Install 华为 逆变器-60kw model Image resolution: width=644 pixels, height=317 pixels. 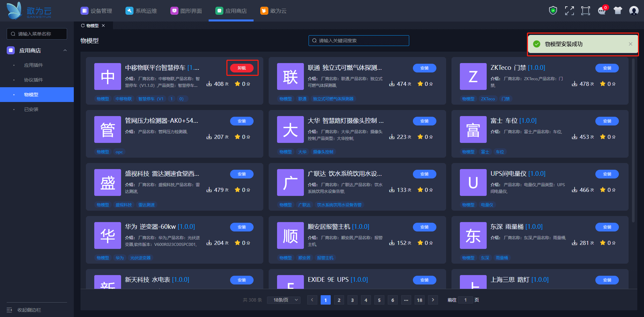(242, 227)
